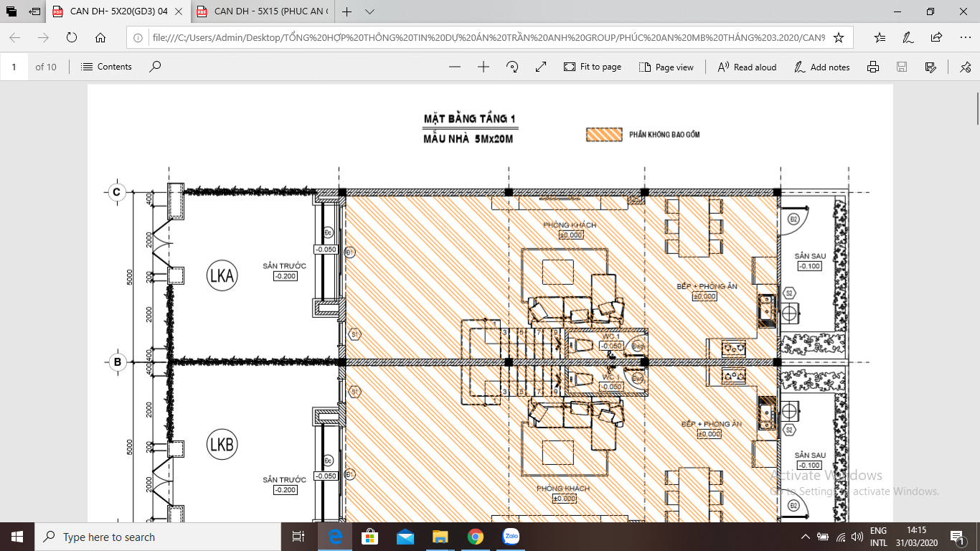
Task: Unpin the PDF toolbar
Action: [965, 67]
